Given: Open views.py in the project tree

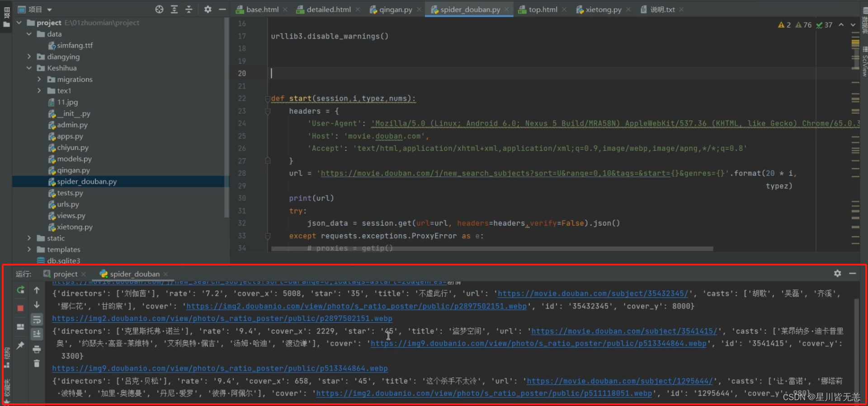Looking at the screenshot, I should [71, 216].
